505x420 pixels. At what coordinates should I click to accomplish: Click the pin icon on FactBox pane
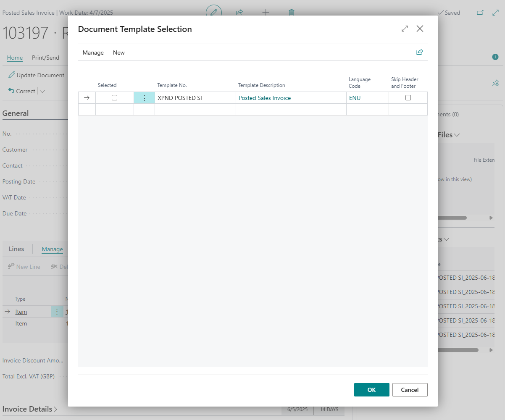[495, 83]
